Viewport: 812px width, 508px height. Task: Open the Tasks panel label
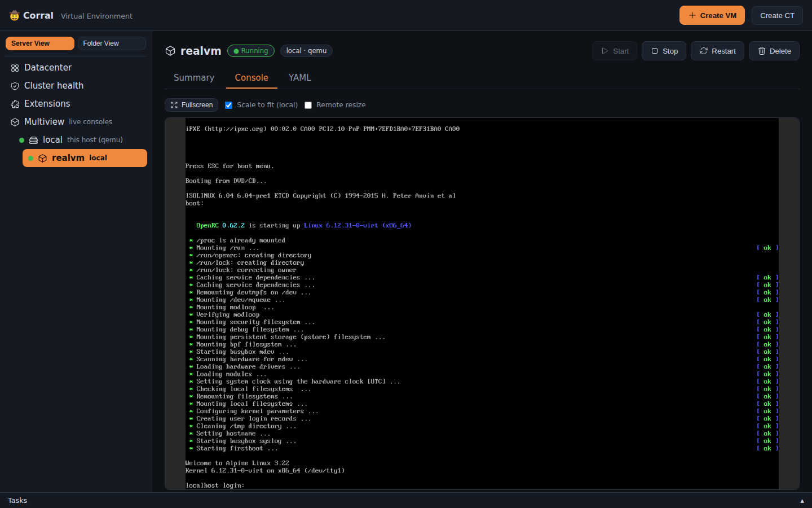point(17,501)
